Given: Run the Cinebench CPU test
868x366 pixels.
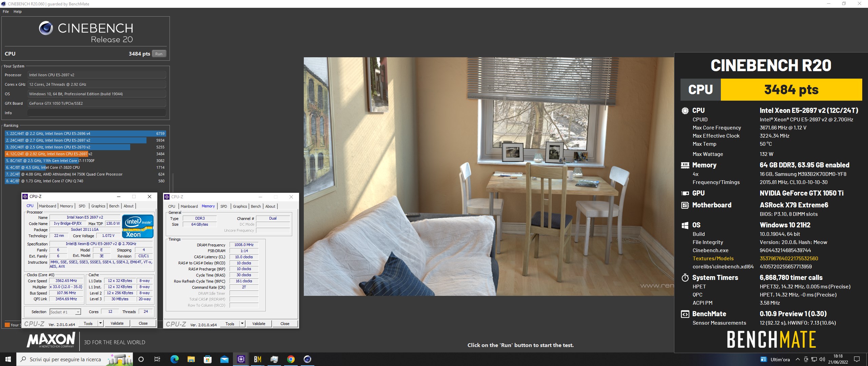Looking at the screenshot, I should click(x=159, y=54).
